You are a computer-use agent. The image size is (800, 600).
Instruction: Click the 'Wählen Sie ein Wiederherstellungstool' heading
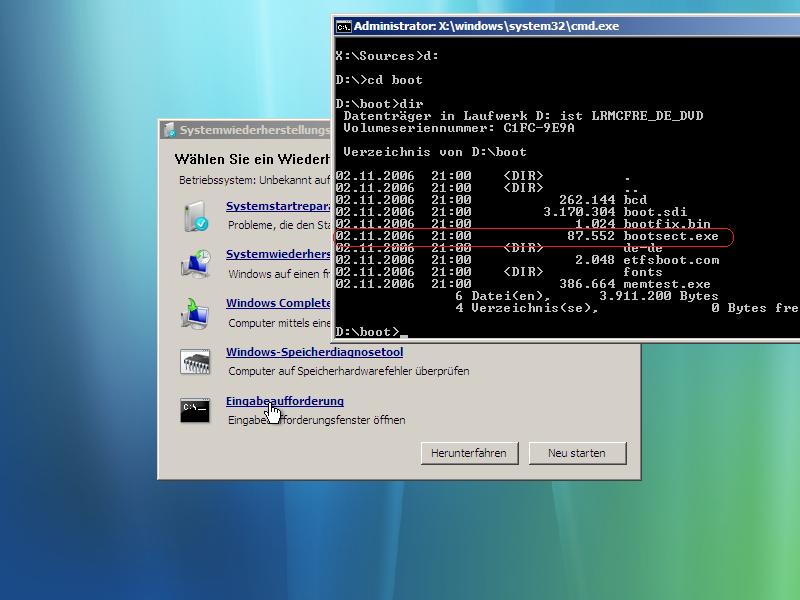[x=253, y=160]
